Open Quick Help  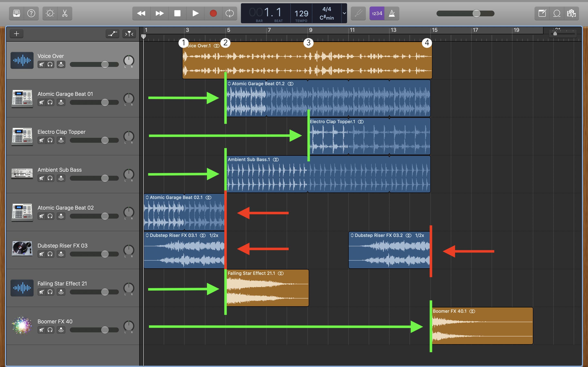31,13
